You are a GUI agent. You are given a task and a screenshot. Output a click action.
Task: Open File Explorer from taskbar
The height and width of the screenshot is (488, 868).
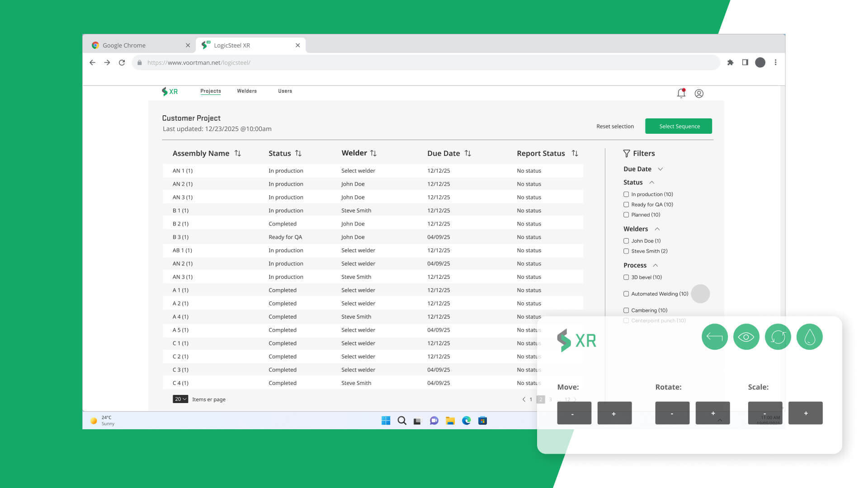tap(450, 421)
